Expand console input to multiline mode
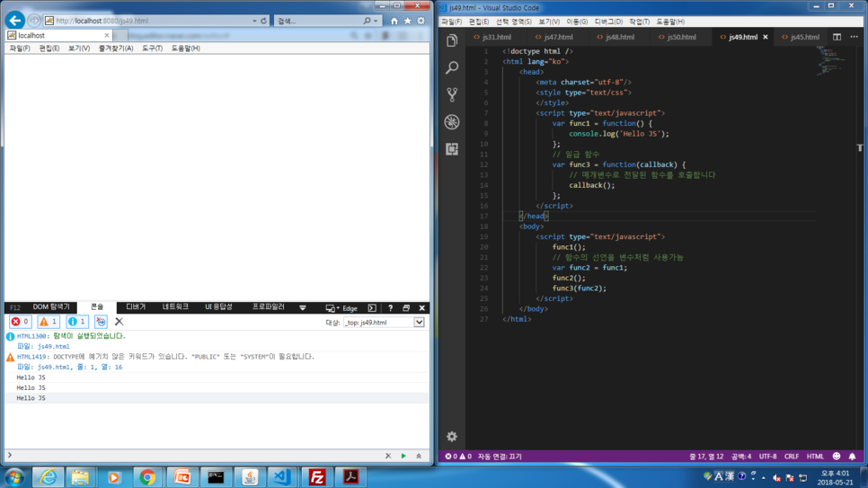 click(419, 456)
